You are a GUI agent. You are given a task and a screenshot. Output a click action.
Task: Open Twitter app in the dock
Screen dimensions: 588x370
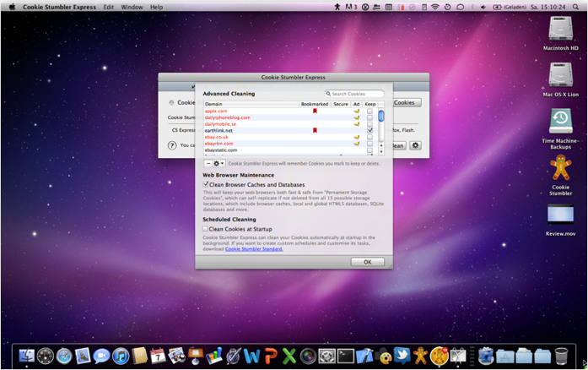pyautogui.click(x=402, y=356)
